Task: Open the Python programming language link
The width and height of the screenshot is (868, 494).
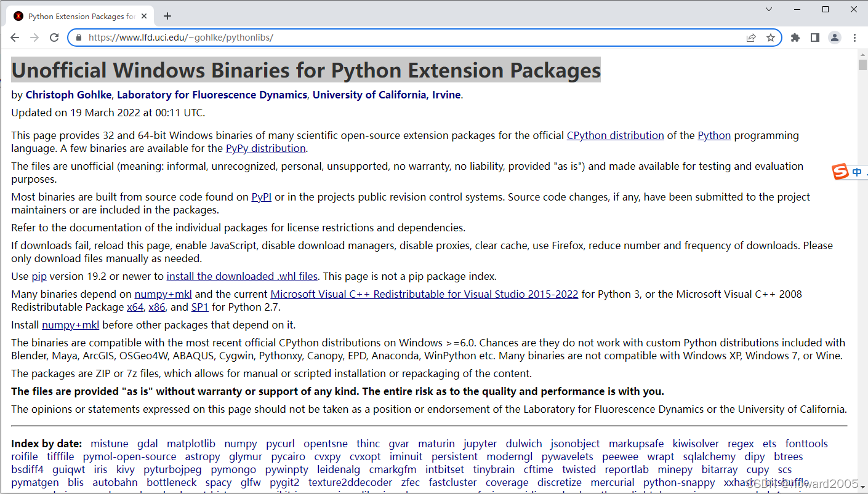Action: [714, 135]
